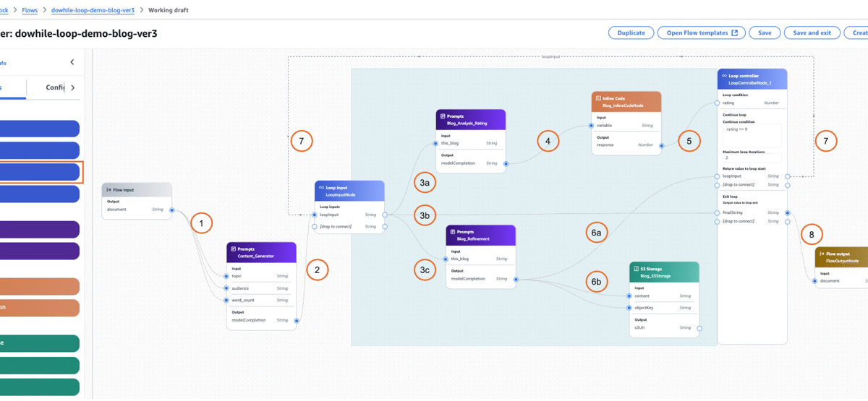Screen dimensions: 868x401
Task: Click the Maximum loop iterations field
Action: [x=752, y=158]
